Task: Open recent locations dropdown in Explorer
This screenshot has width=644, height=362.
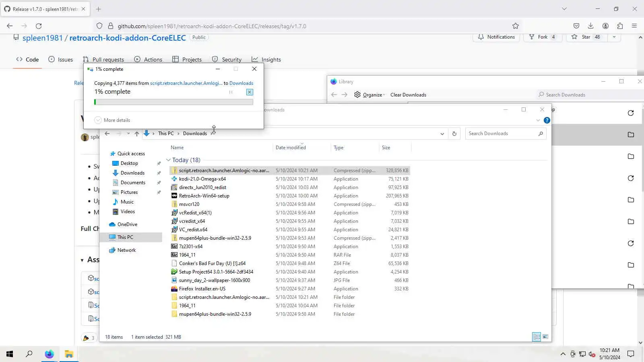Action: point(128,134)
